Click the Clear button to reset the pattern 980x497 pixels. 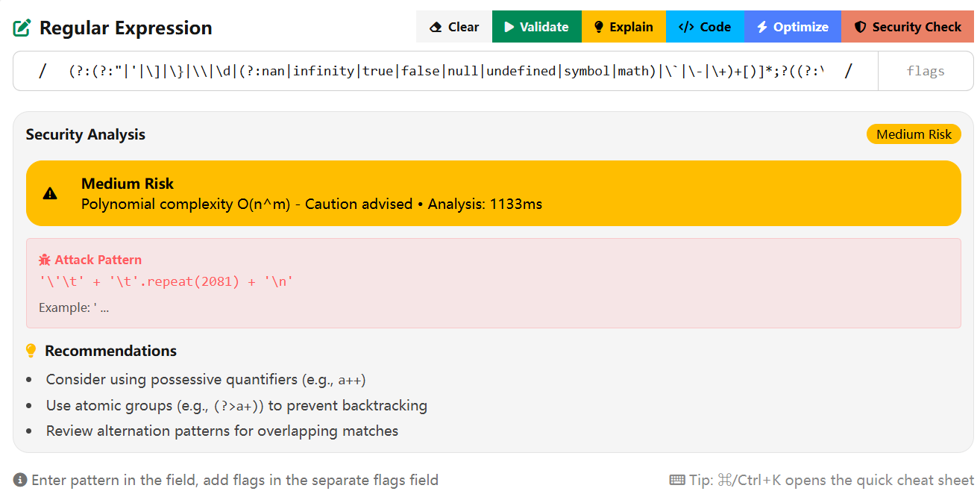(453, 26)
